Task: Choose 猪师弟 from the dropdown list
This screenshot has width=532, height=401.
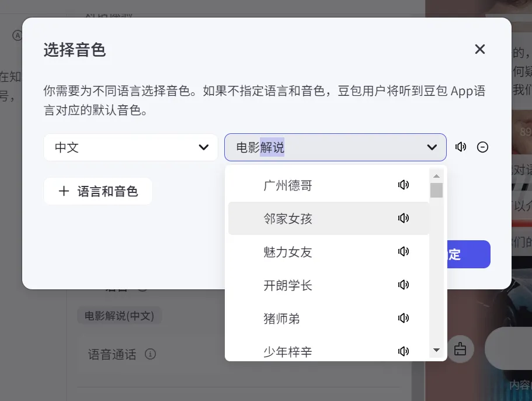Action: (x=281, y=319)
